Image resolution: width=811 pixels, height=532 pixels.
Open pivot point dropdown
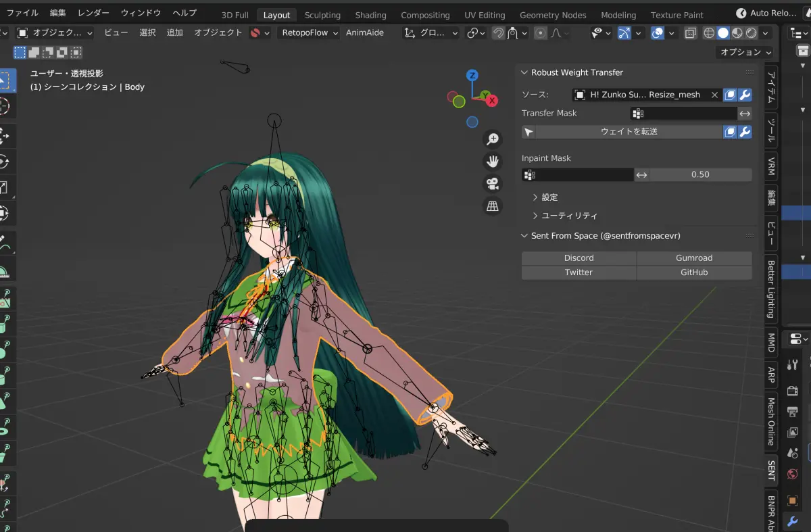click(476, 32)
